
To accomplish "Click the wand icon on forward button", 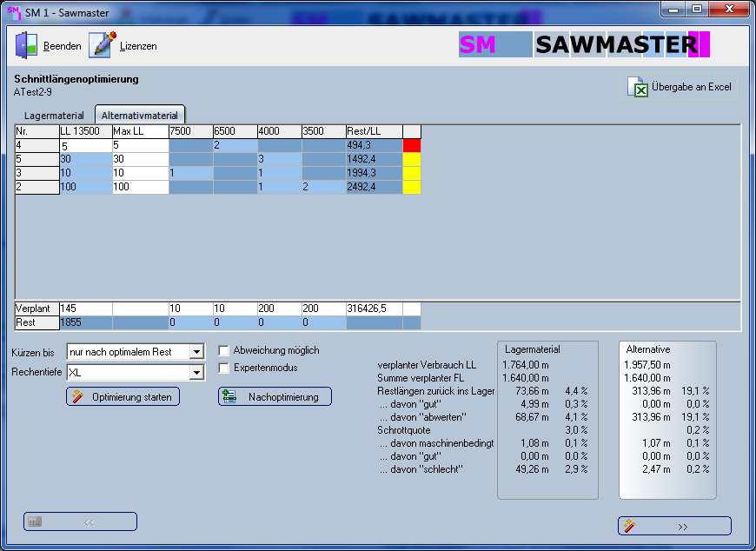I will pos(629,526).
